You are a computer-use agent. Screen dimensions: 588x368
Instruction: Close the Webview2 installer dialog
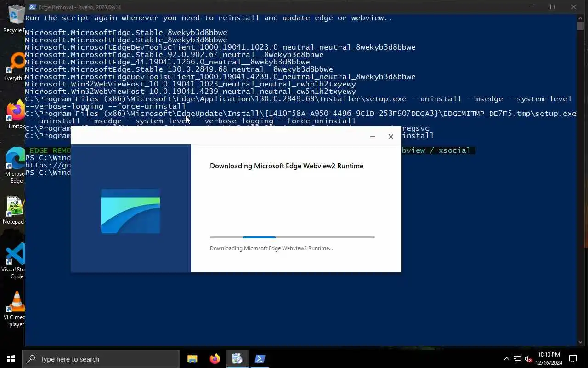click(391, 137)
